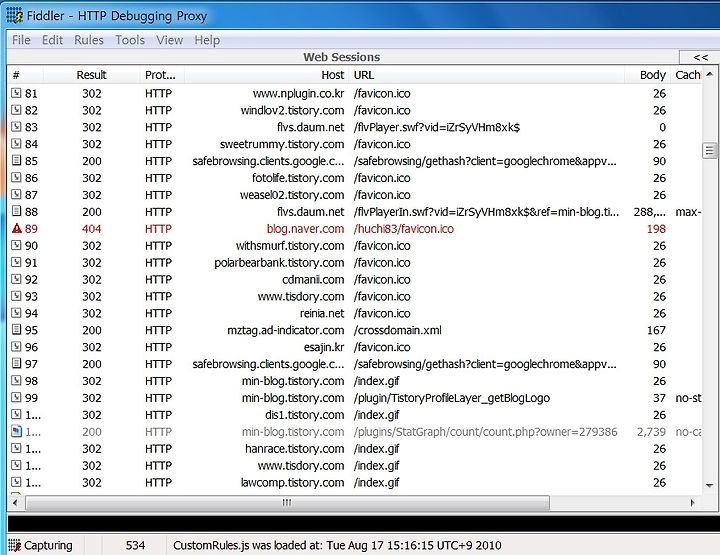Click redirect icon of session 92
Viewport: 720px width, 555px height.
16,279
